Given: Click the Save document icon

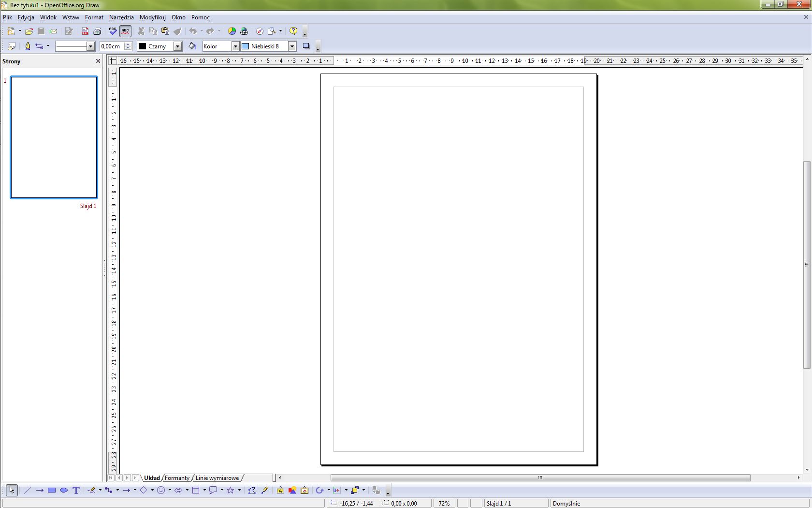Looking at the screenshot, I should coord(41,31).
